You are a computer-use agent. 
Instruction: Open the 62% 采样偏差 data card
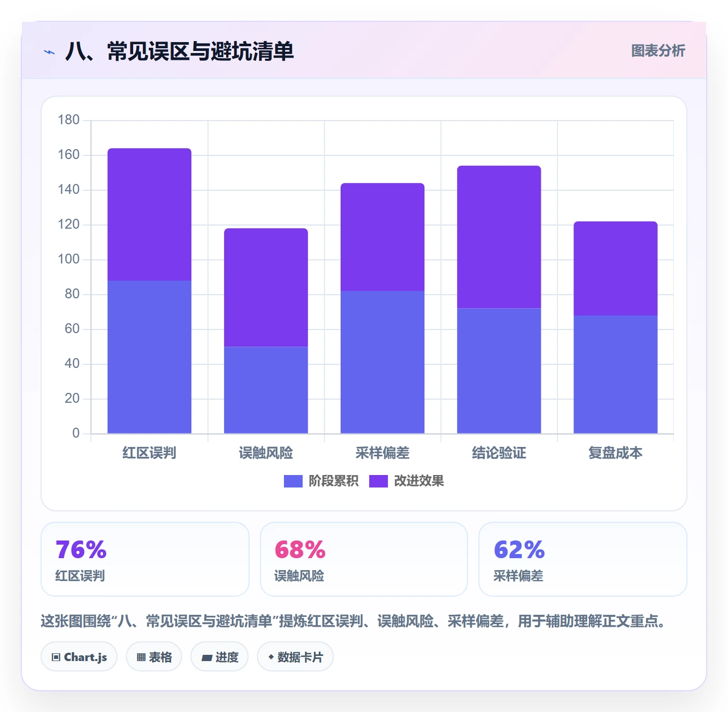(x=583, y=559)
